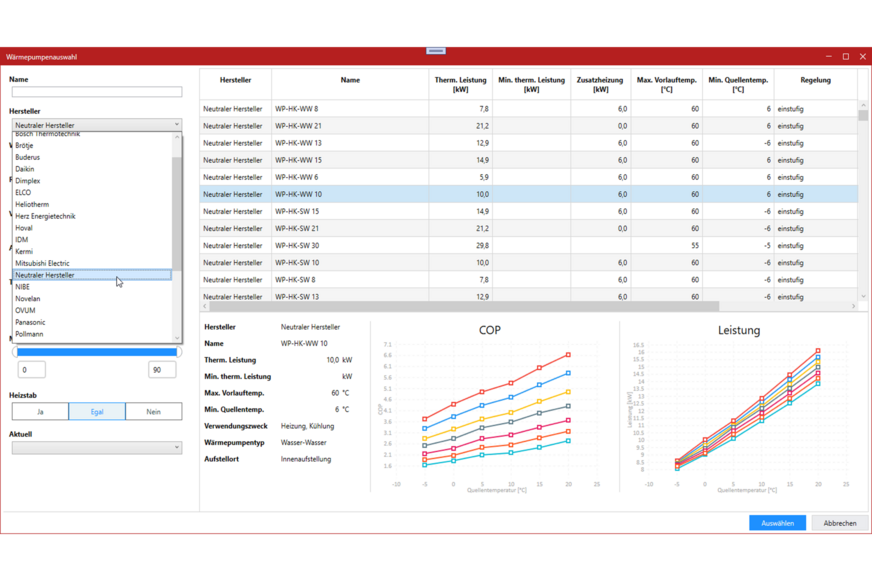
Task: Minimize the Wärmepumpenauswahl window
Action: [x=828, y=57]
